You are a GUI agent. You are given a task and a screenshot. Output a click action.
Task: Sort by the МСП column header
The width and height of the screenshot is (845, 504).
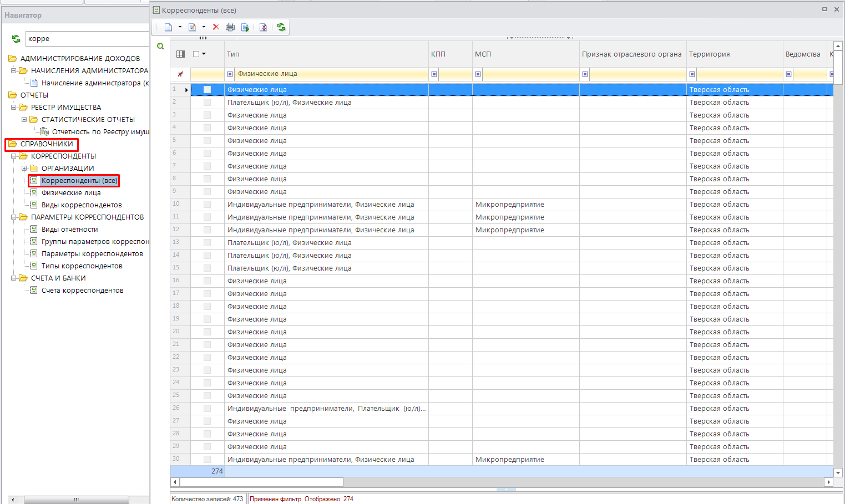coord(526,54)
